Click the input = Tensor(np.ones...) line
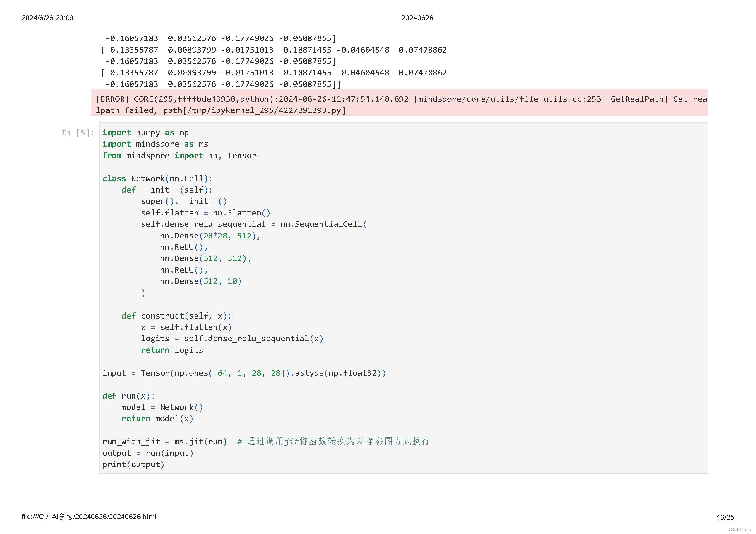 244,373
